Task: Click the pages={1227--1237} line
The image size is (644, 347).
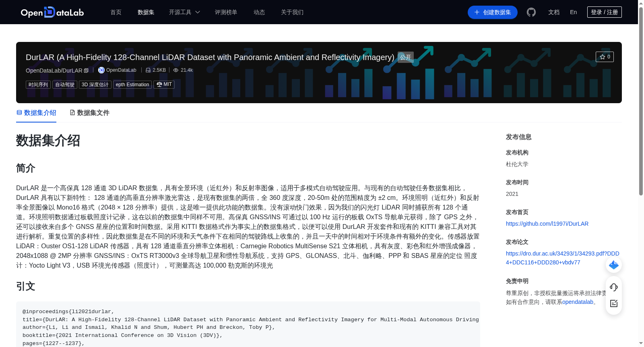Action: (x=54, y=343)
